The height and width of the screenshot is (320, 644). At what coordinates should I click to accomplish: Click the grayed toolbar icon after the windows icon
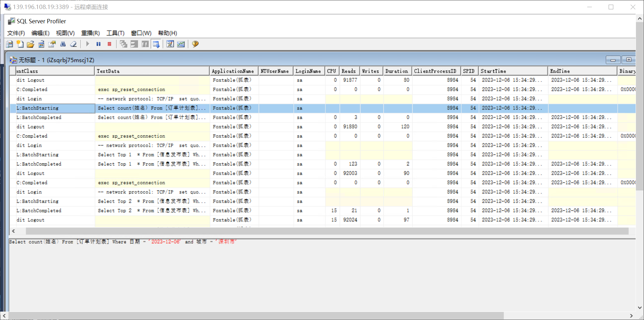[134, 44]
